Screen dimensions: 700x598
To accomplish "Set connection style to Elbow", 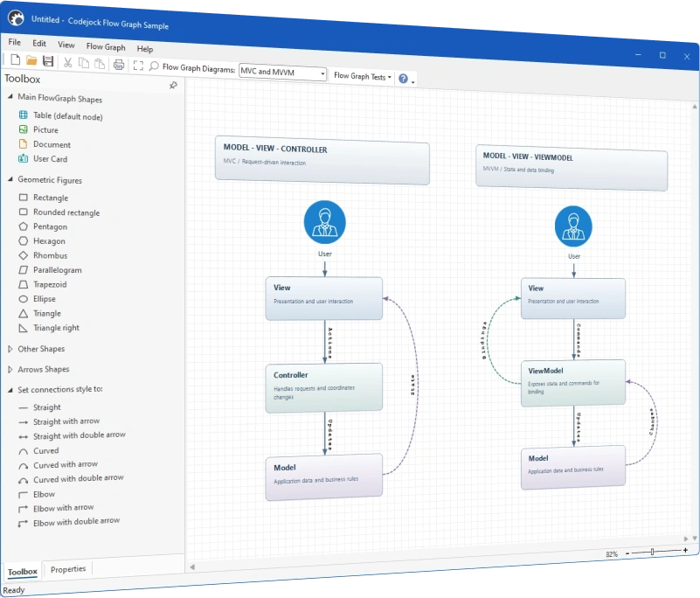I will (x=37, y=494).
